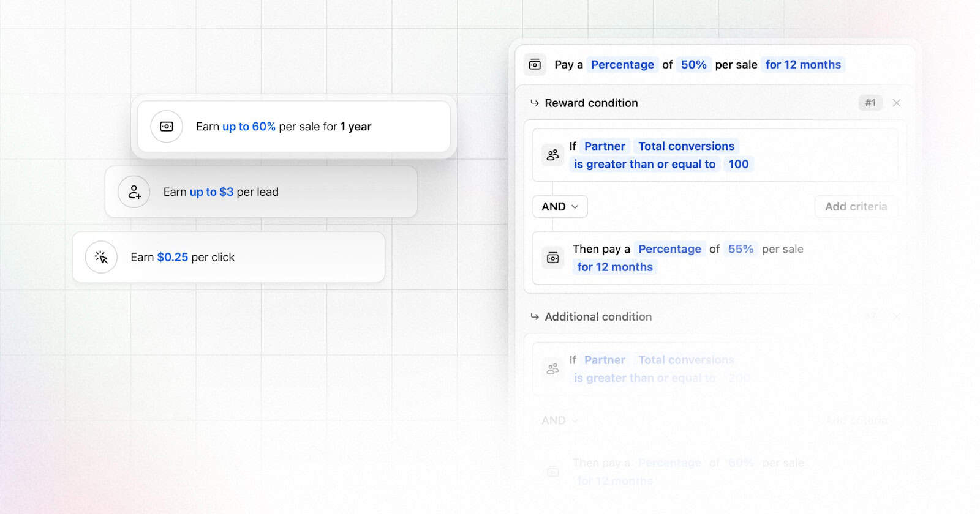Select the 'Earn up to $3 per lead' card
980x514 pixels.
point(262,192)
